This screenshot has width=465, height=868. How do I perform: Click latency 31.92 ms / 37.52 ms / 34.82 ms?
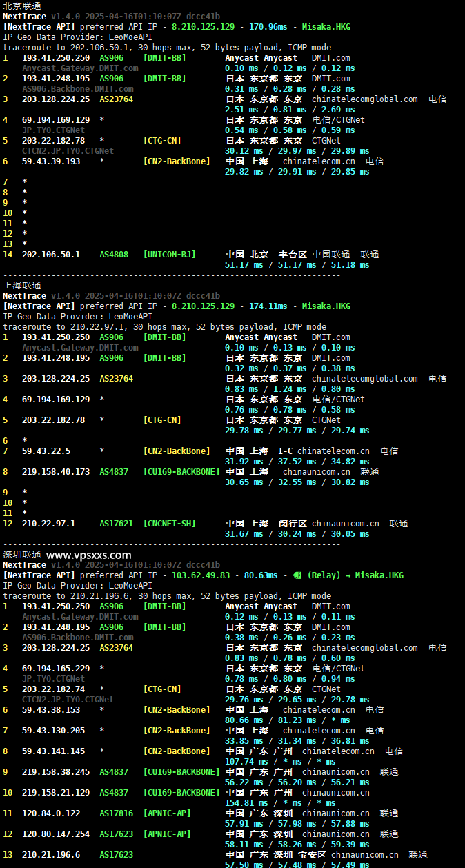tap(297, 462)
